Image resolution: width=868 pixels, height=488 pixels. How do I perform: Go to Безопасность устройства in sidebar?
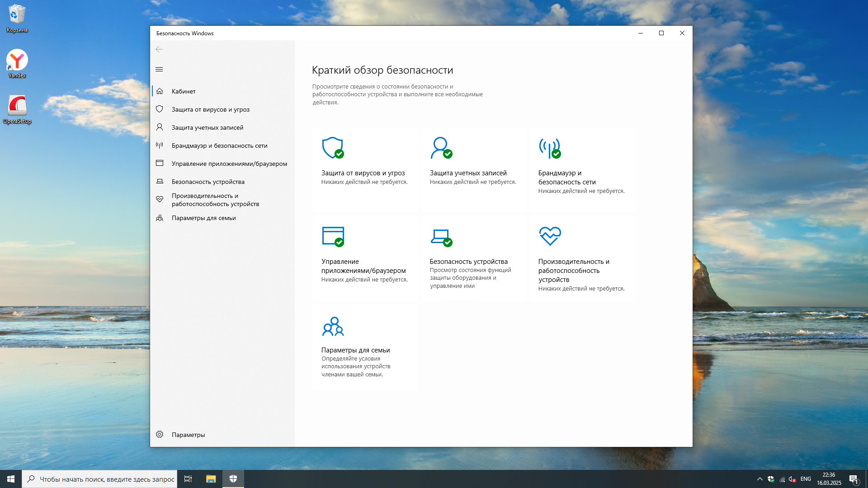click(208, 182)
